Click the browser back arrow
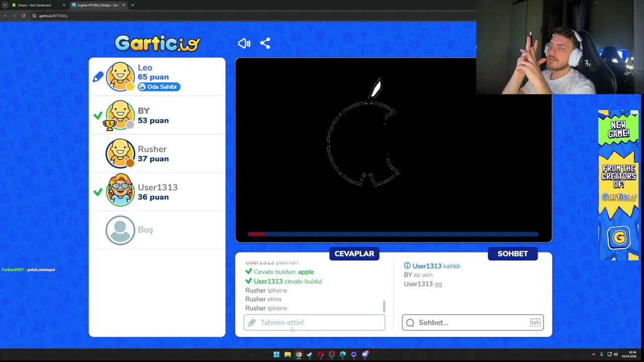The width and height of the screenshot is (644, 362). tap(6, 16)
